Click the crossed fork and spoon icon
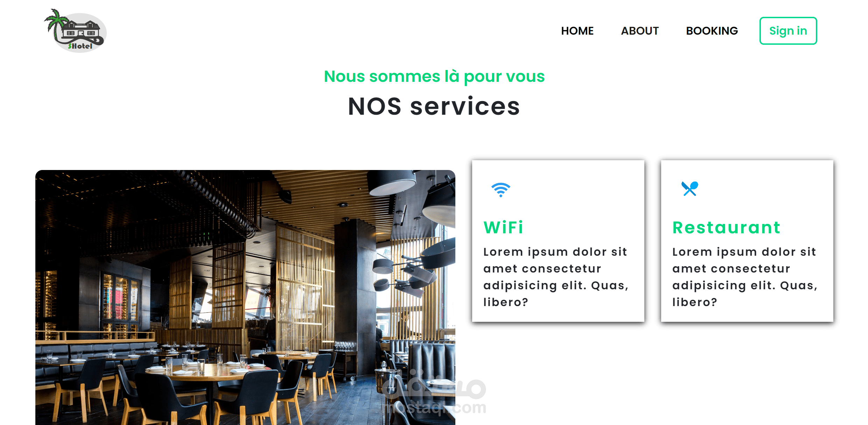The width and height of the screenshot is (868, 425). click(x=689, y=189)
